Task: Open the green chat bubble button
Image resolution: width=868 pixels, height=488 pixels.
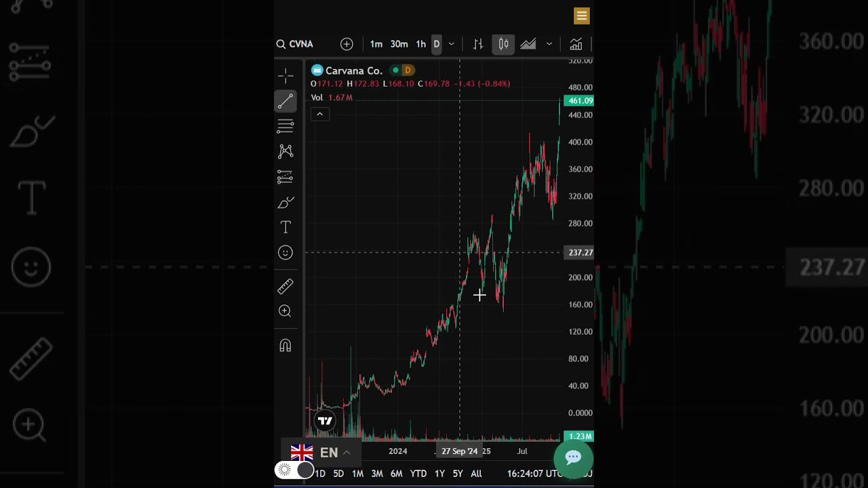Action: pyautogui.click(x=574, y=457)
